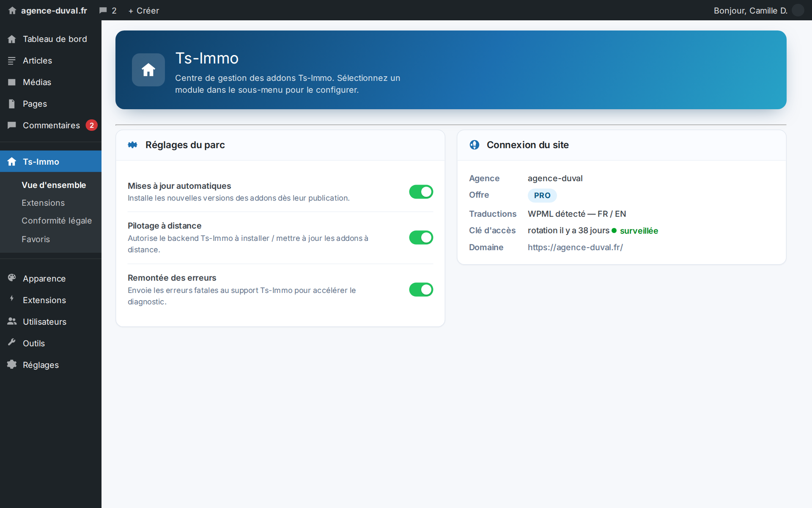This screenshot has width=812, height=508.
Task: Click the Commentaires speech bubble icon in sidebar
Action: coord(12,125)
